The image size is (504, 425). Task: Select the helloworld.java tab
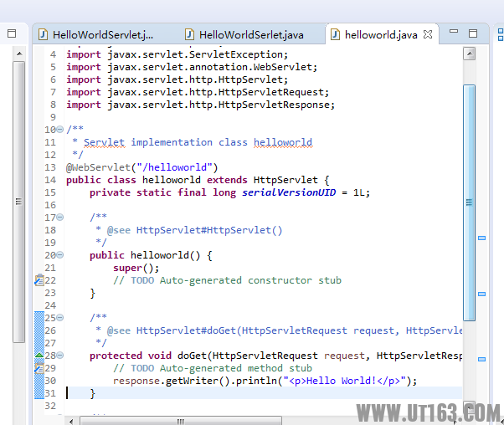click(381, 34)
